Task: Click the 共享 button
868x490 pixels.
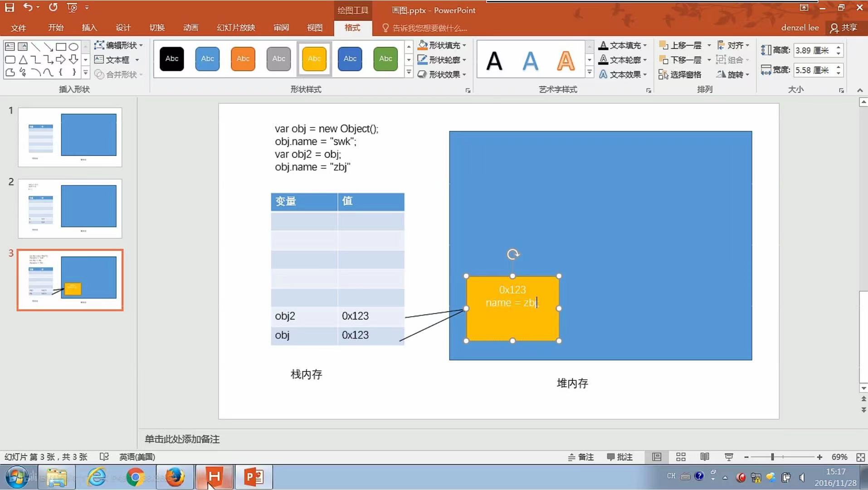Action: (844, 28)
